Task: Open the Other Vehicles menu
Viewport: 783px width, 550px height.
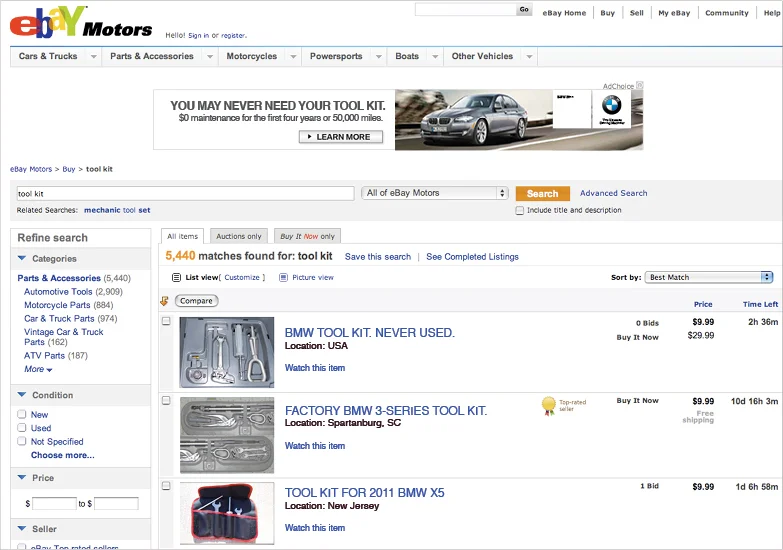Action: 482,56
